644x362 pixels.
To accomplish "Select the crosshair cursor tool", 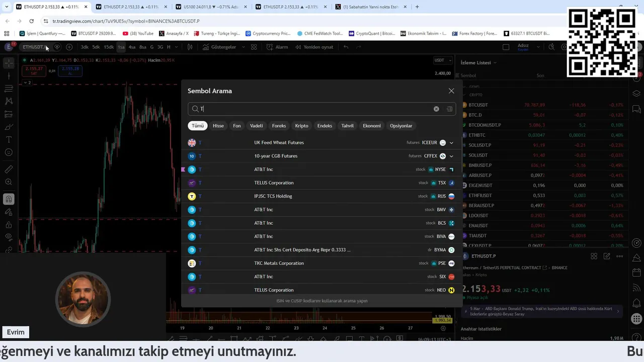I will pyautogui.click(x=9, y=63).
